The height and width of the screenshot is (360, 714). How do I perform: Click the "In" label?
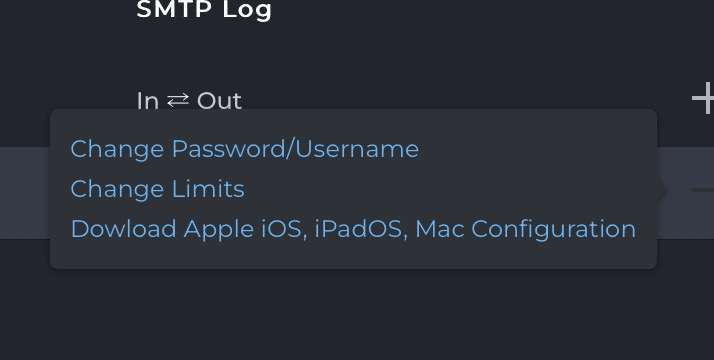148,101
